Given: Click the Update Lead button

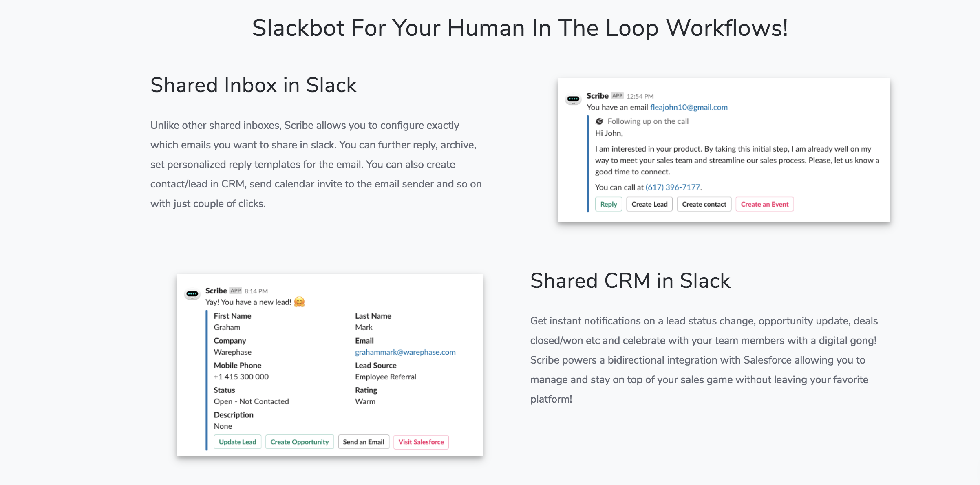Looking at the screenshot, I should pos(238,442).
